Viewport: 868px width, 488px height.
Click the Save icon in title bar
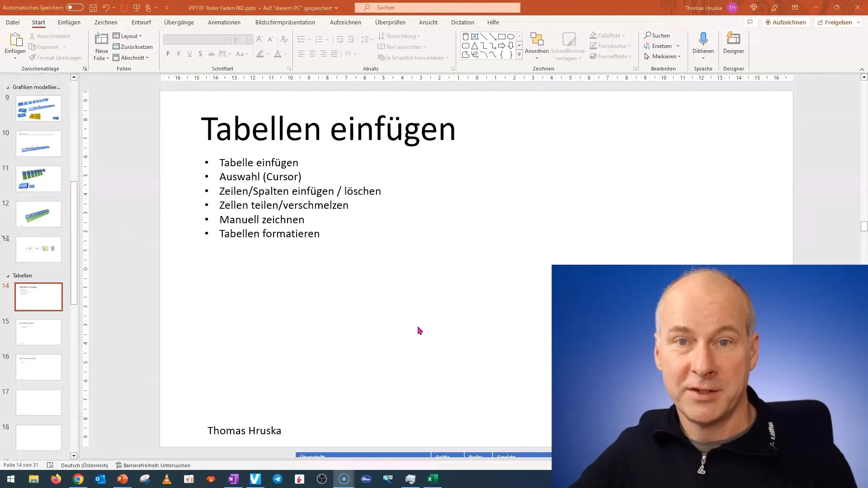point(93,8)
